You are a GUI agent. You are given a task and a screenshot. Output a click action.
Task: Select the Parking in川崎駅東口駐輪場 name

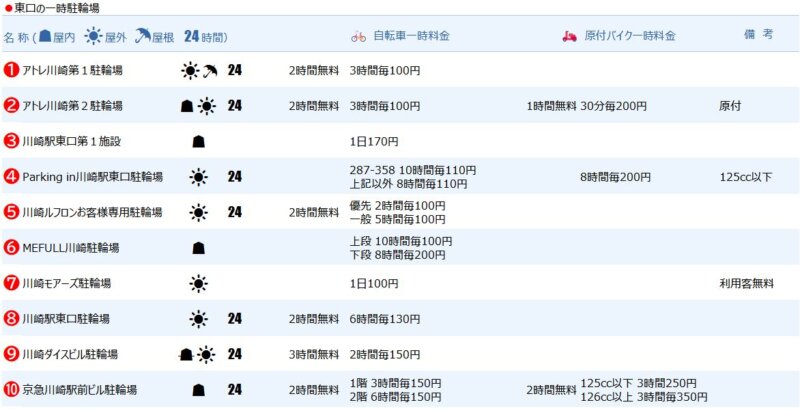(x=92, y=177)
